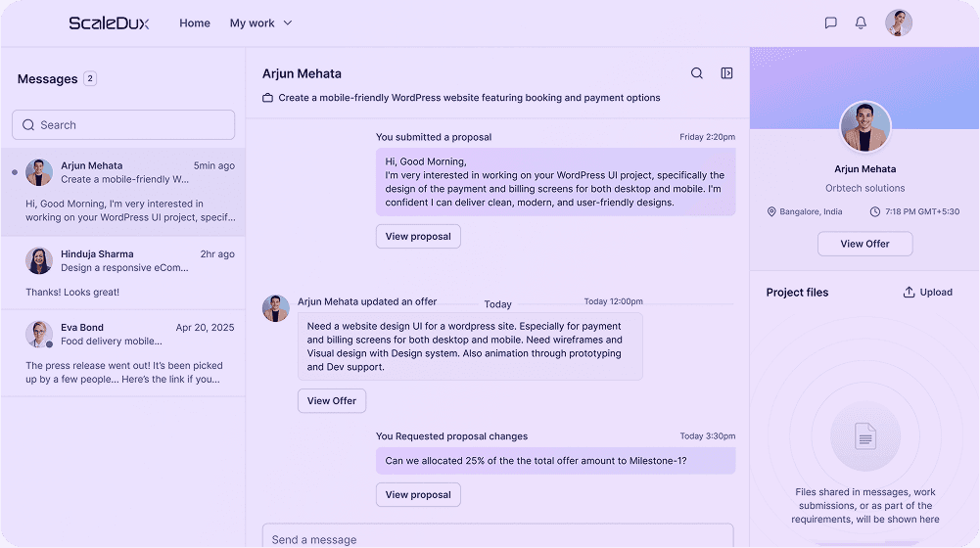Click 'Food delivery mobile...' project subtitle
This screenshot has height=548, width=980.
[x=112, y=342]
